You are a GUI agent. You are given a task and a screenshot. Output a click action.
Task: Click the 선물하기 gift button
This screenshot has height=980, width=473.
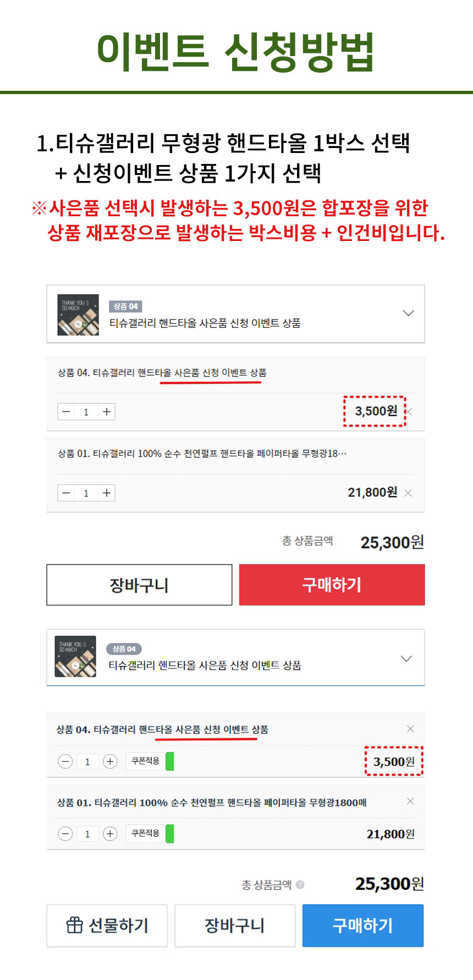pyautogui.click(x=107, y=926)
